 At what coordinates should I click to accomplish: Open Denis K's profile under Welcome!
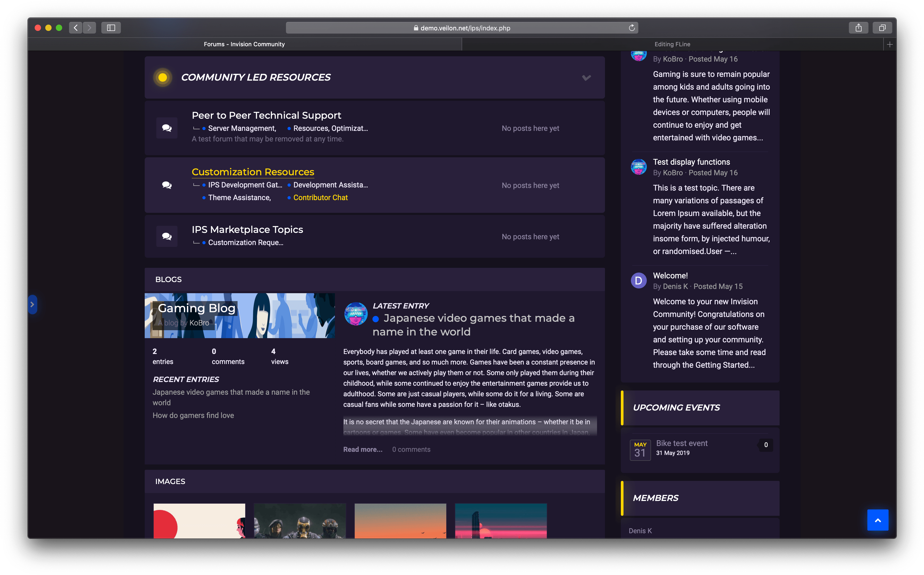pos(675,286)
